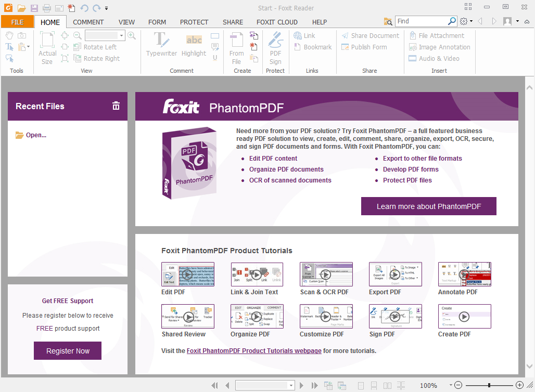Click the status bar zoom in plus button

click(519, 385)
